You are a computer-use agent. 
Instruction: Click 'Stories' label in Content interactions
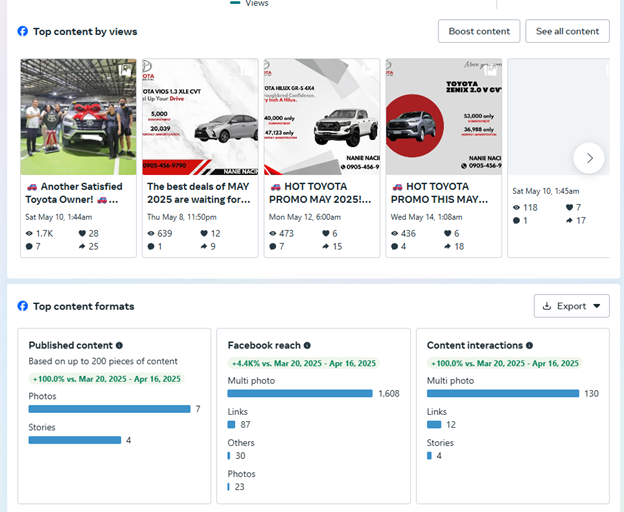pos(440,443)
